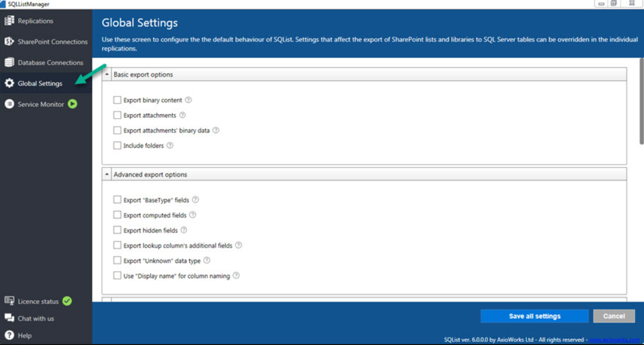View Licence status

(38, 301)
